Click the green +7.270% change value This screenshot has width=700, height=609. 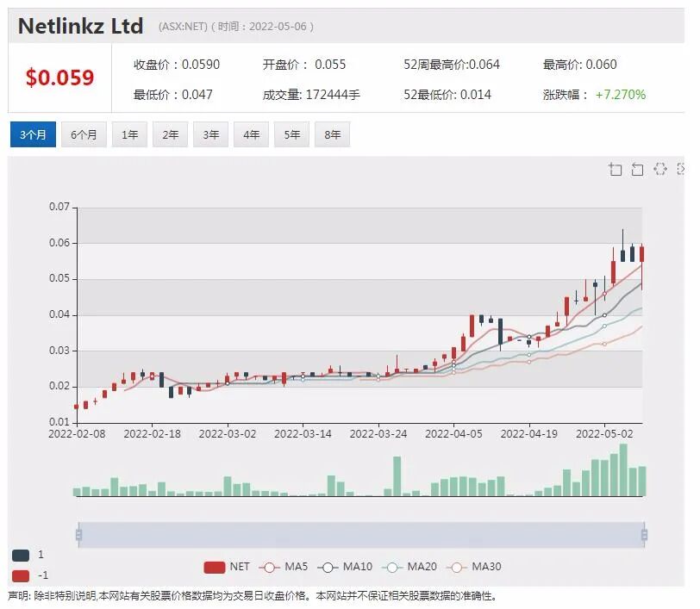point(621,95)
